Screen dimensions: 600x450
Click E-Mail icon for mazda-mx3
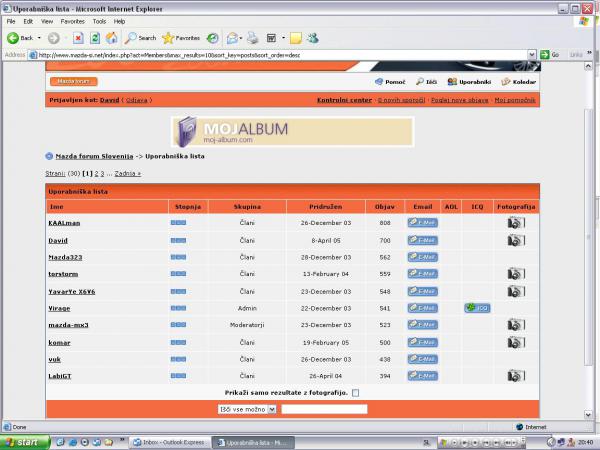tap(422, 325)
